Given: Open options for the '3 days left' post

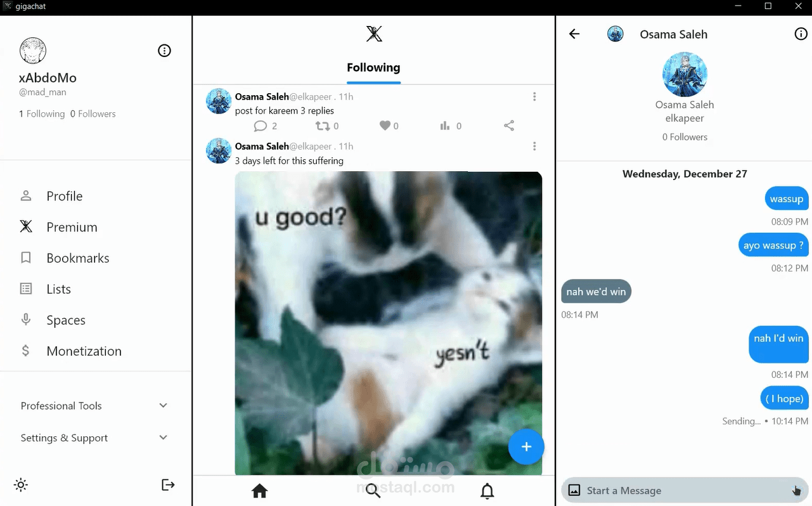Looking at the screenshot, I should coord(534,146).
